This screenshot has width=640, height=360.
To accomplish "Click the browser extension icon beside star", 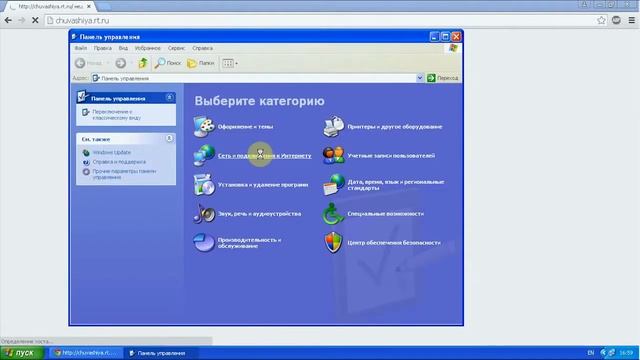I will coord(616,20).
